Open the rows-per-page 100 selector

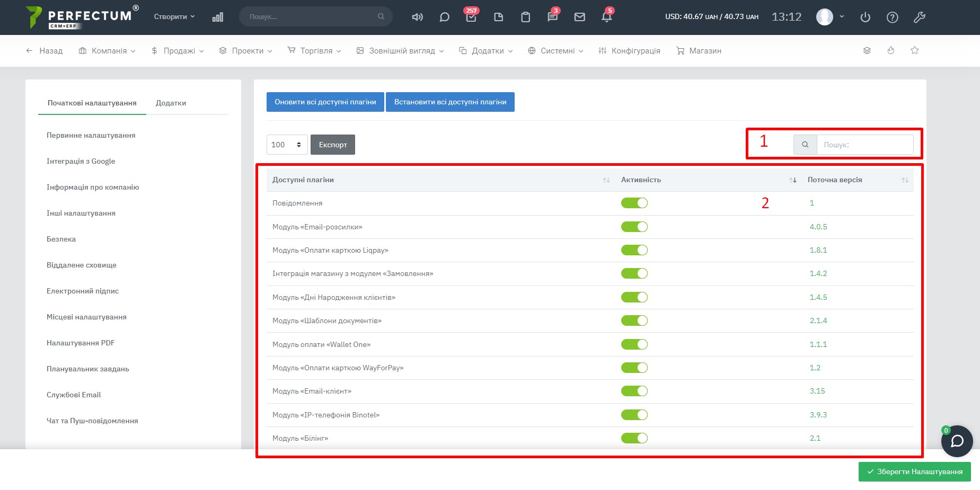286,145
